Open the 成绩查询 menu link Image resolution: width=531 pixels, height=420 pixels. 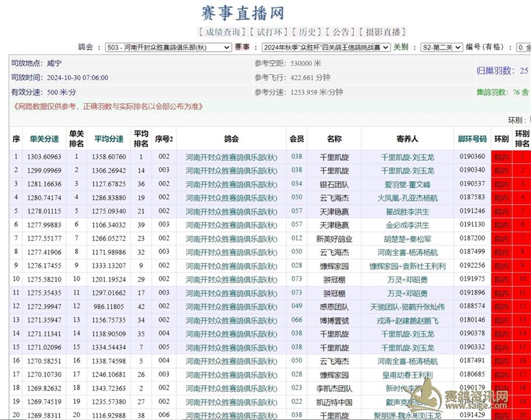pos(222,32)
